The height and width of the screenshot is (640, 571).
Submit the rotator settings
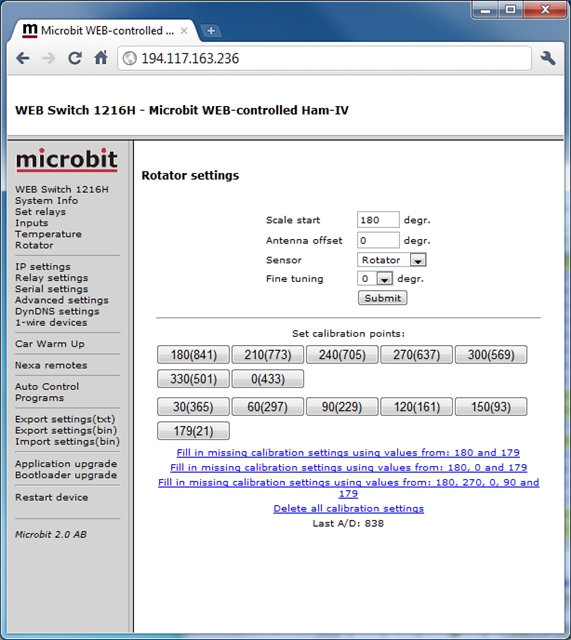[x=382, y=298]
